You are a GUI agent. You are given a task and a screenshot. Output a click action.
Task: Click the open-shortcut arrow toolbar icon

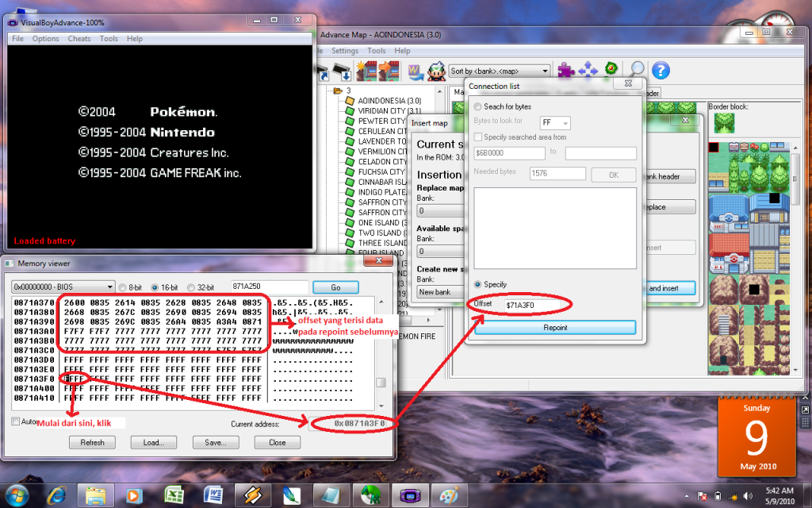(324, 72)
